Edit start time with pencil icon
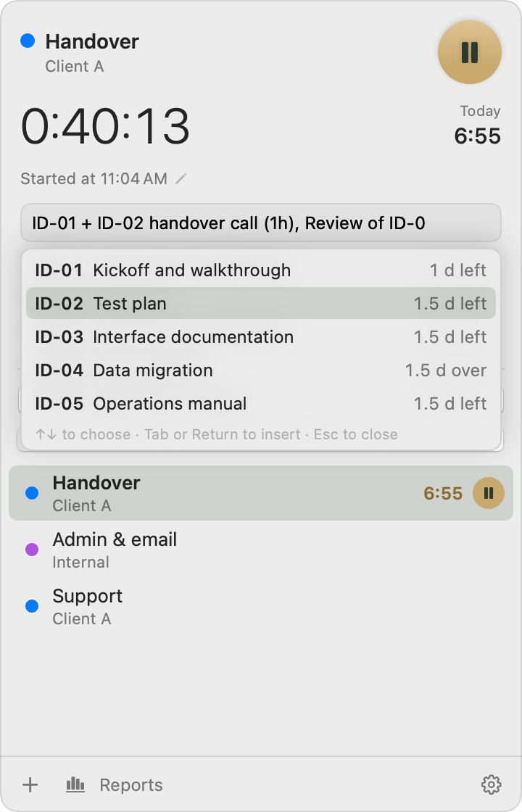 (181, 179)
